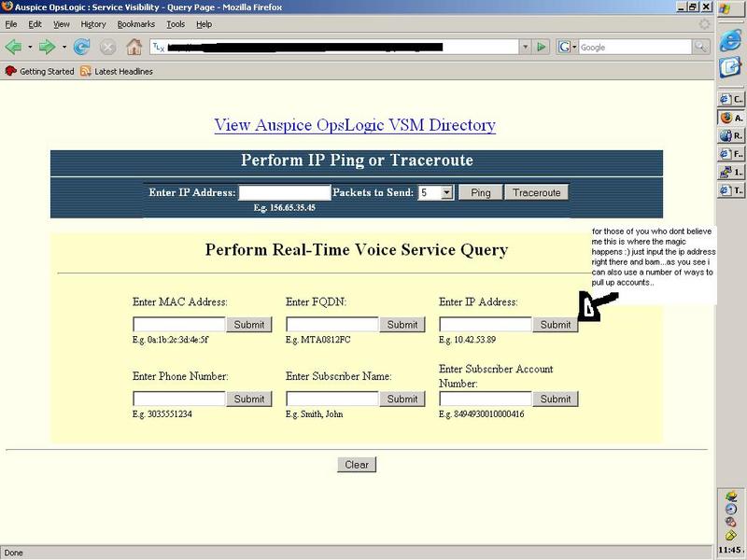Screen dimensions: 747x560
Task: Open the View menu
Action: [x=61, y=24]
